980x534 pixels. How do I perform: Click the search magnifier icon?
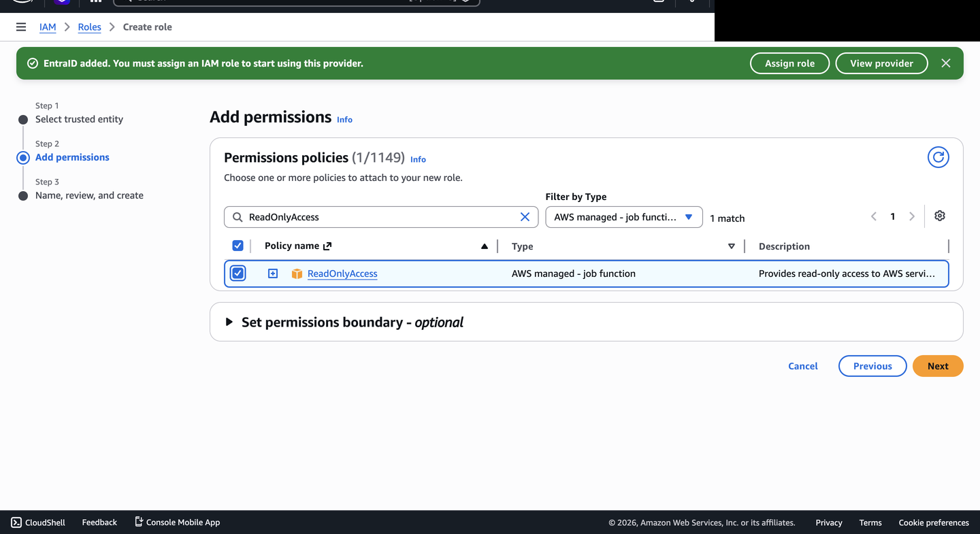pos(238,217)
